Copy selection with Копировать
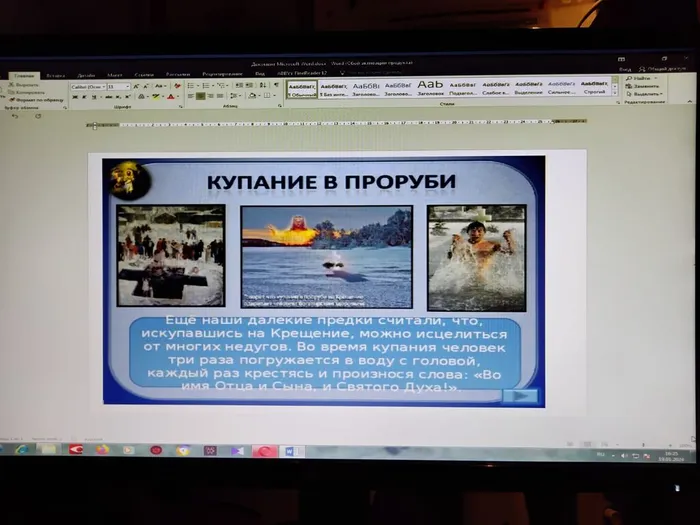Screen dimensions: 700x525 coord(27,92)
